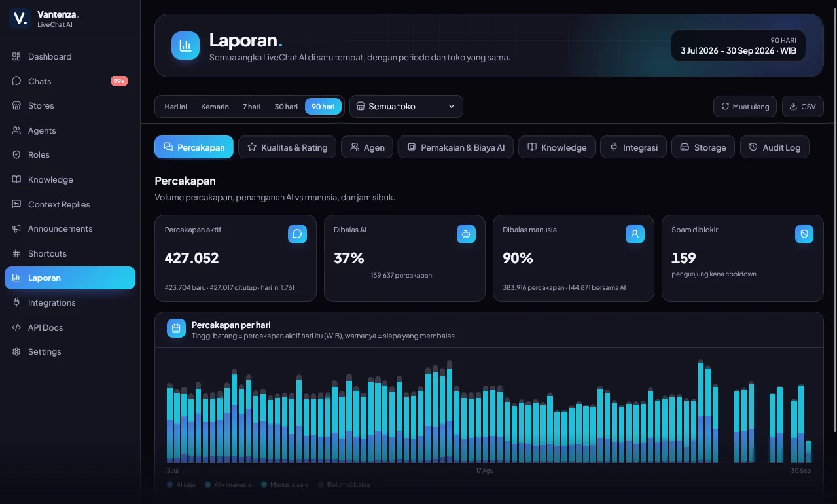Click the Context Replies message icon

point(16,204)
